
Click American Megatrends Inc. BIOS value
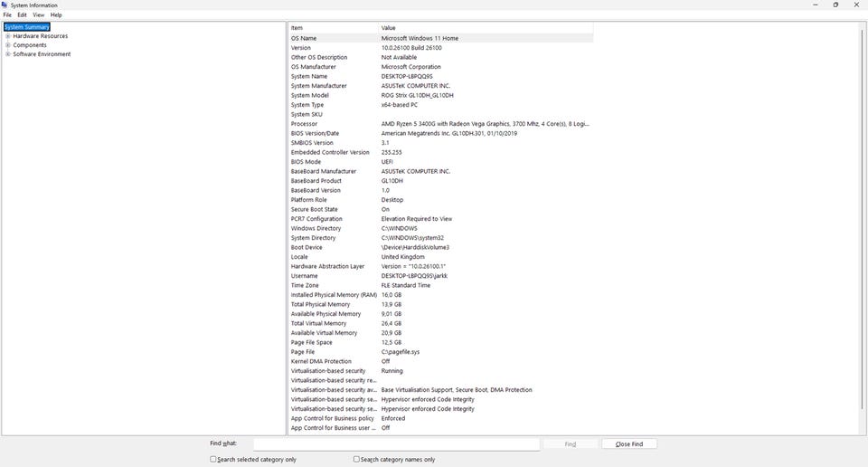coord(449,134)
